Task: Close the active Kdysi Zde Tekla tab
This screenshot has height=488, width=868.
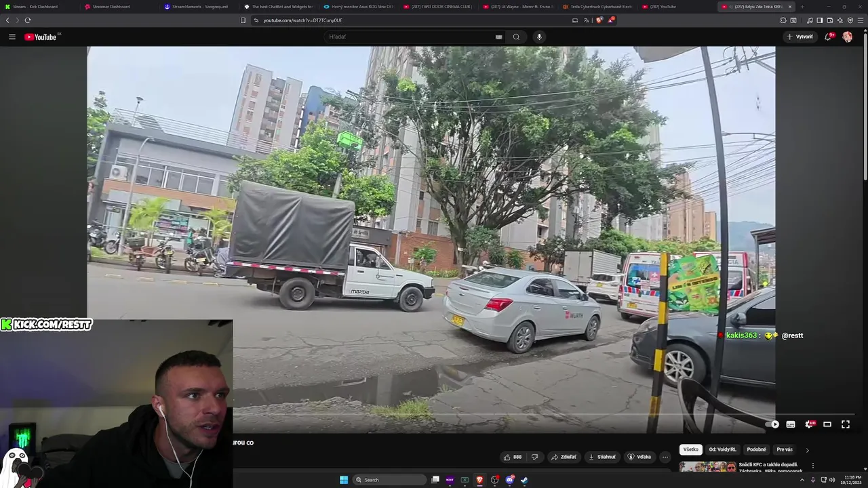Action: click(x=789, y=7)
